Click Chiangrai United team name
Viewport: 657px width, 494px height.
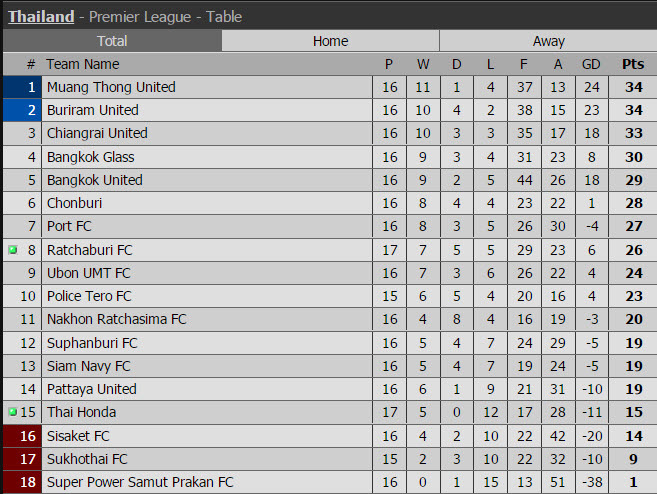[97, 133]
